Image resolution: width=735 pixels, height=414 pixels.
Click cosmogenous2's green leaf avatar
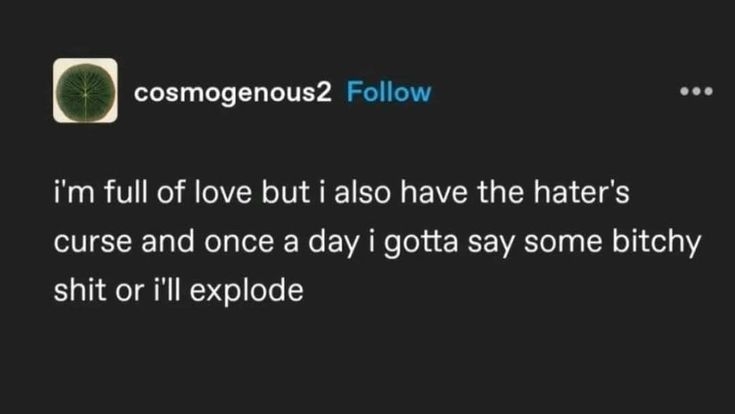point(85,91)
